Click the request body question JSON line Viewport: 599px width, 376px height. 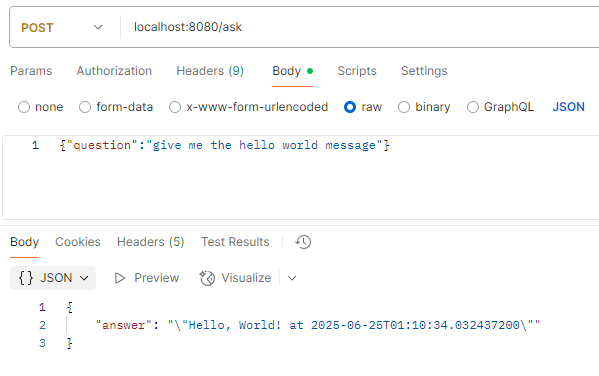pos(225,145)
